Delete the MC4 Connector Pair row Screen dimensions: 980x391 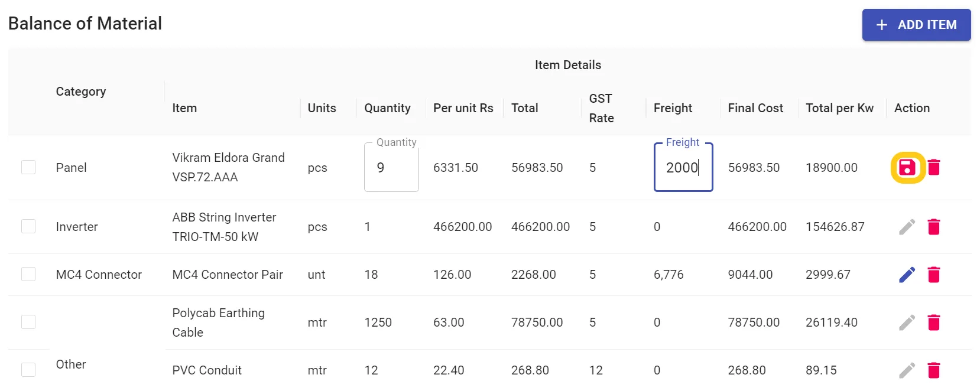934,275
